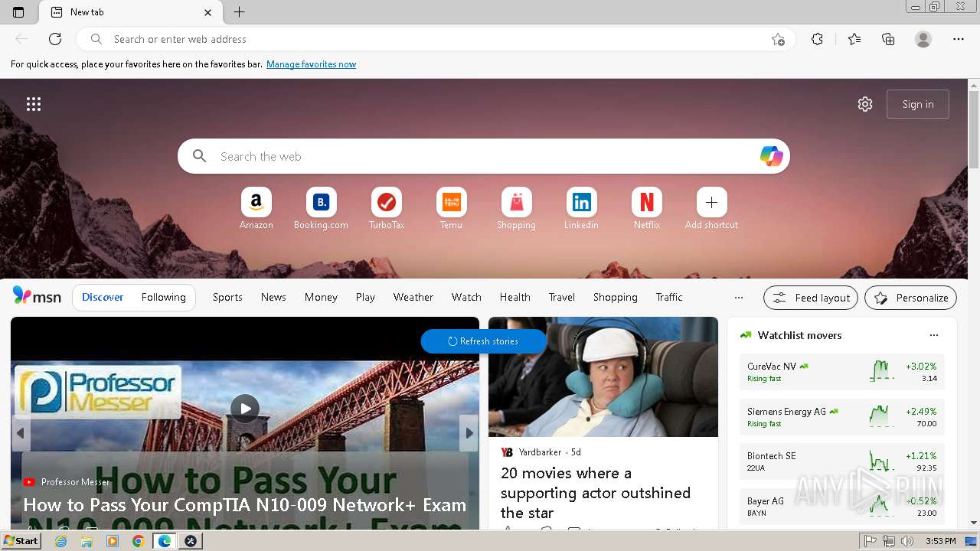Open the Sports category
The image size is (980, 551).
coord(227,297)
